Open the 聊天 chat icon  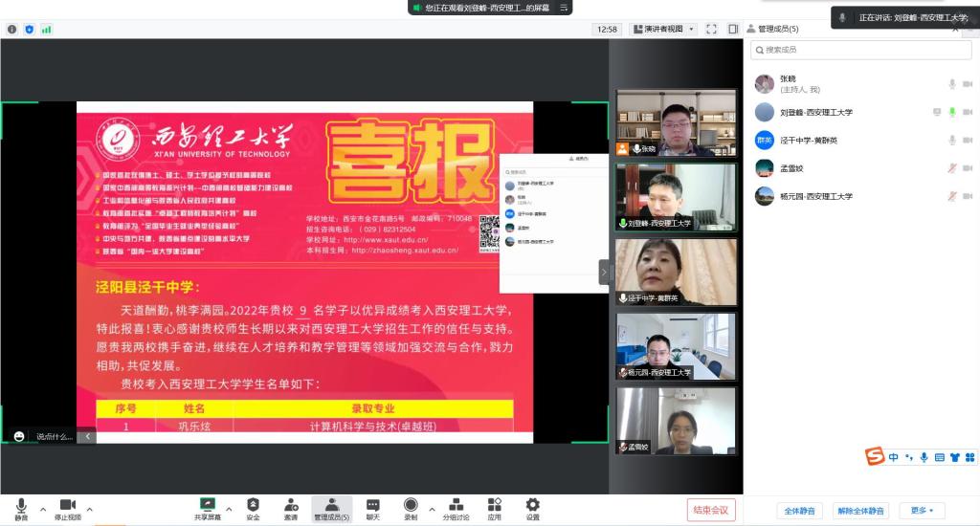click(372, 507)
